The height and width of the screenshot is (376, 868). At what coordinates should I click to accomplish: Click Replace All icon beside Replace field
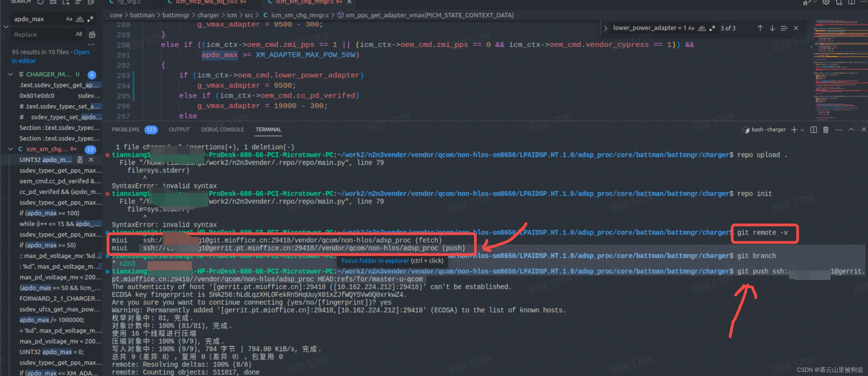tap(92, 34)
